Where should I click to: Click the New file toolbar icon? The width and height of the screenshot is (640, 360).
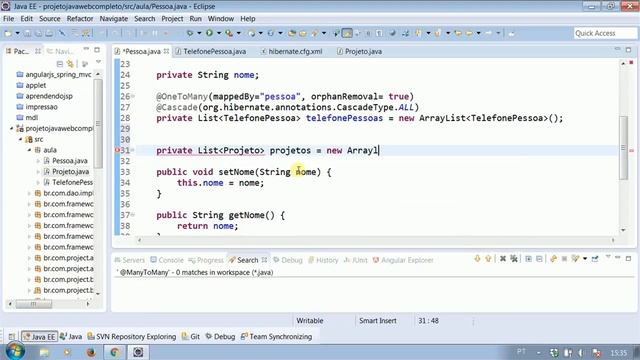pyautogui.click(x=8, y=33)
